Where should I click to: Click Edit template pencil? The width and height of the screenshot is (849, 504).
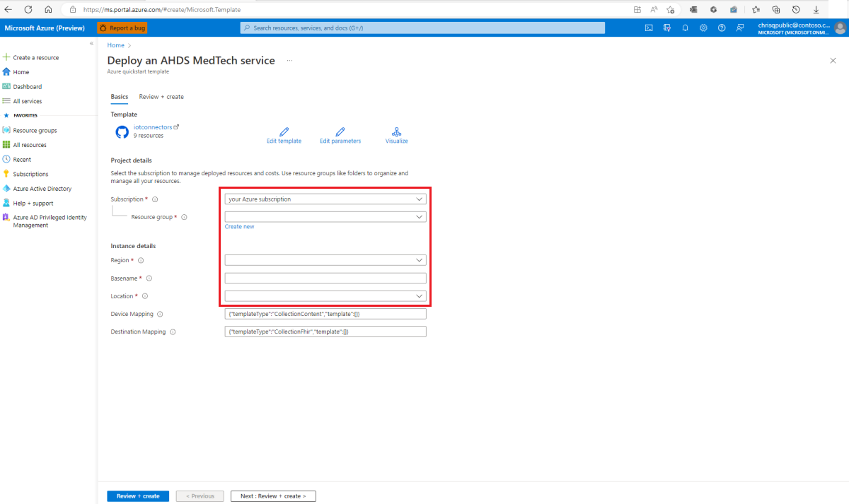[284, 131]
